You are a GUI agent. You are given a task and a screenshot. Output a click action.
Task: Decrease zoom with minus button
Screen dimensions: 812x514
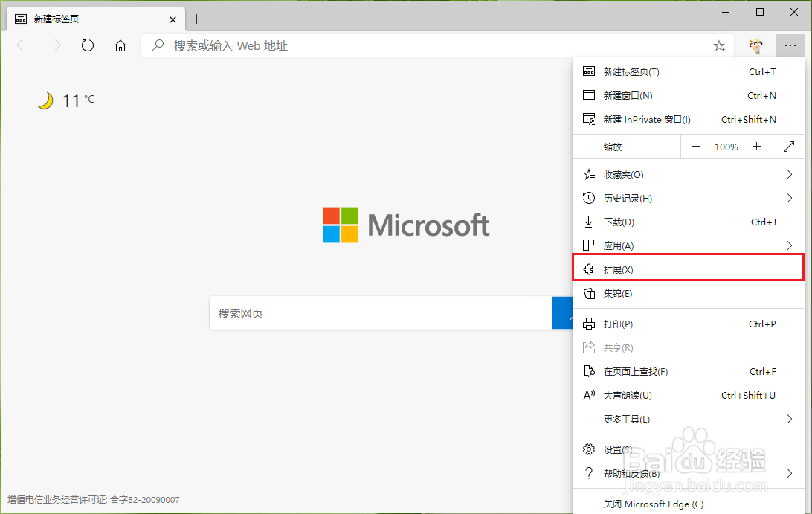point(695,147)
